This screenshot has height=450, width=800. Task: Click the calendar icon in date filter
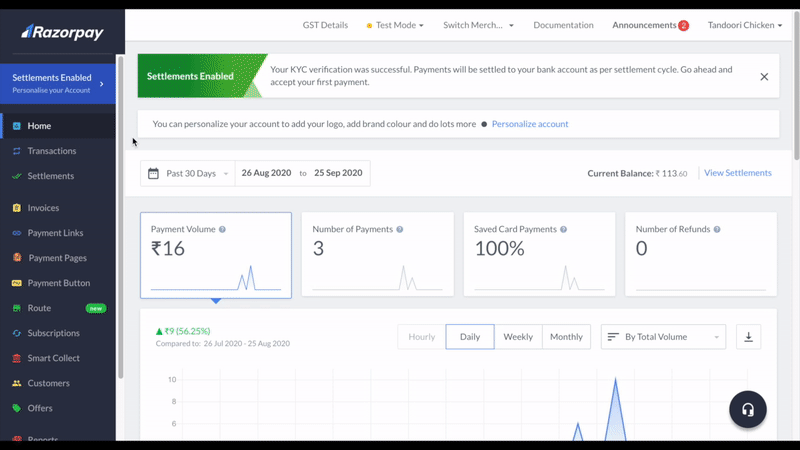coord(153,173)
